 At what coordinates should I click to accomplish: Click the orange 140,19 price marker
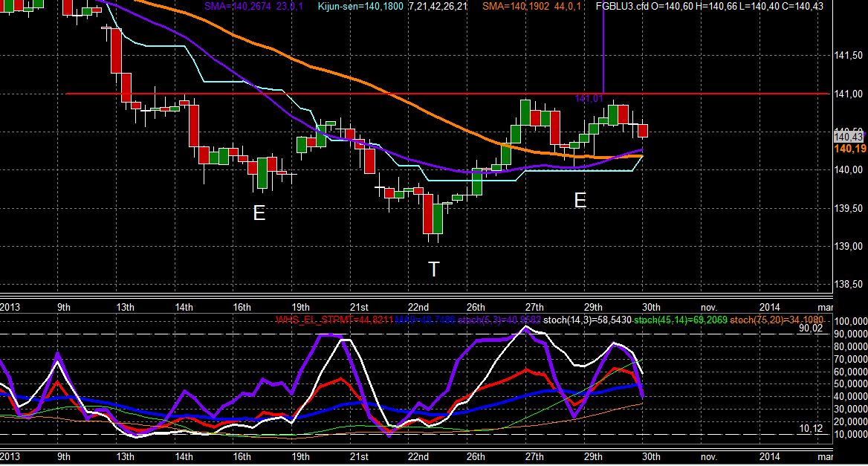(849, 149)
